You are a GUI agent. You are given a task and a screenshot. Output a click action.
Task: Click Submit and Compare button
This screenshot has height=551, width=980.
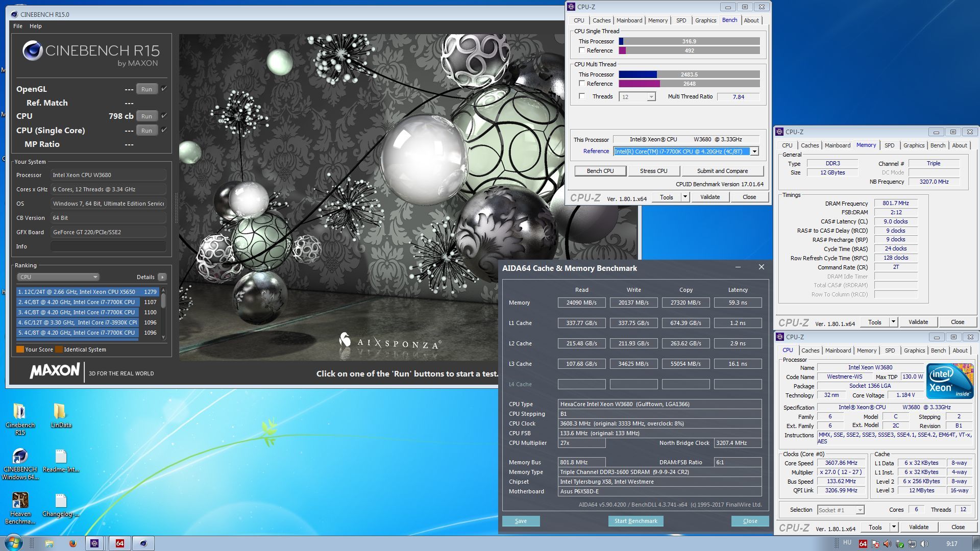722,171
